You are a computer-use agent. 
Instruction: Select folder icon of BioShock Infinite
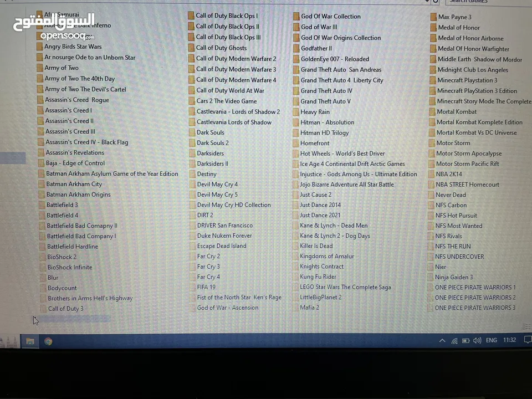click(x=43, y=267)
